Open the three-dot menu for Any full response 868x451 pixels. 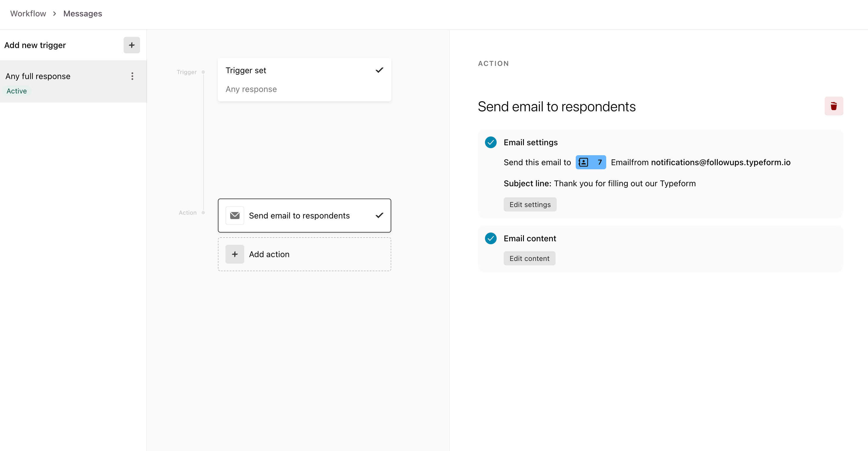pos(132,76)
